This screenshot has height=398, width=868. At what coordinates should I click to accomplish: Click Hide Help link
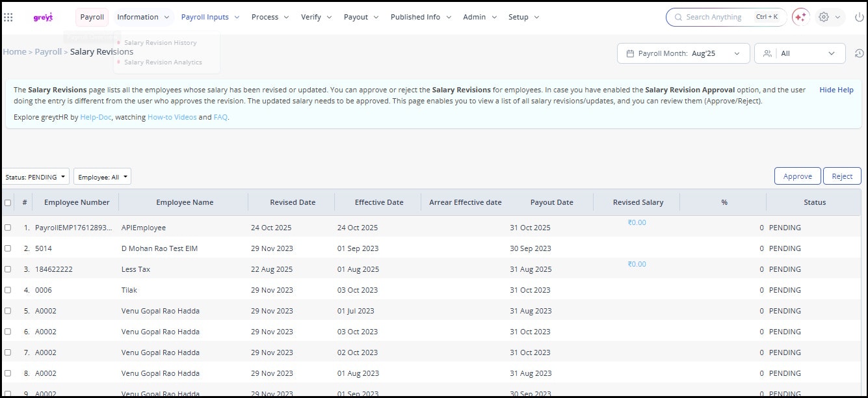[x=836, y=90]
